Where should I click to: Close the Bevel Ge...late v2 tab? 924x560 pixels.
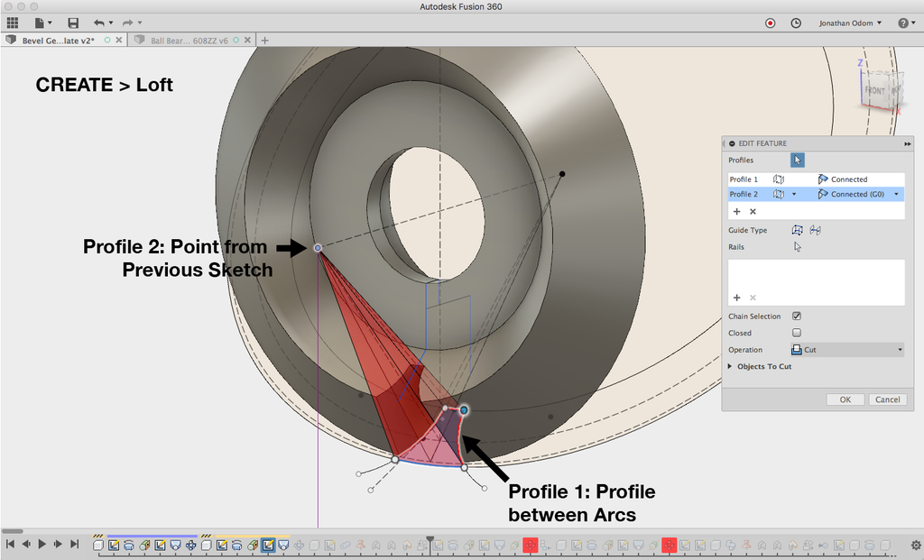click(x=119, y=40)
